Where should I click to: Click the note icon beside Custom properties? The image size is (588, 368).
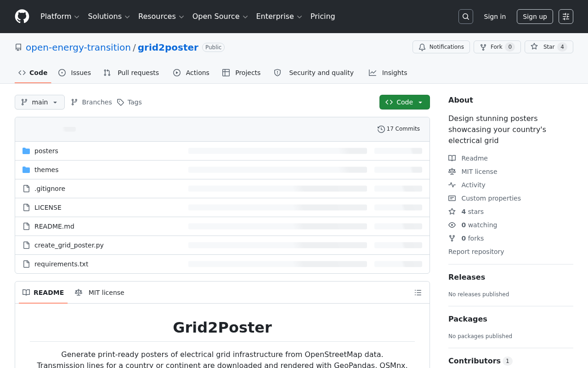(x=452, y=198)
